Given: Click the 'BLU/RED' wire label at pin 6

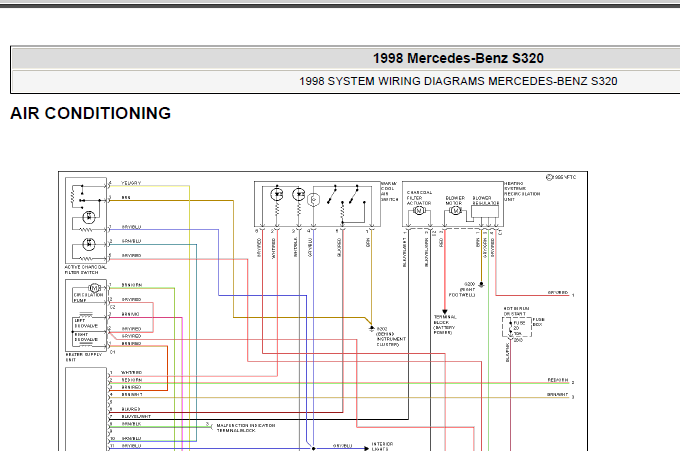Looking at the screenshot, I should [x=131, y=409].
